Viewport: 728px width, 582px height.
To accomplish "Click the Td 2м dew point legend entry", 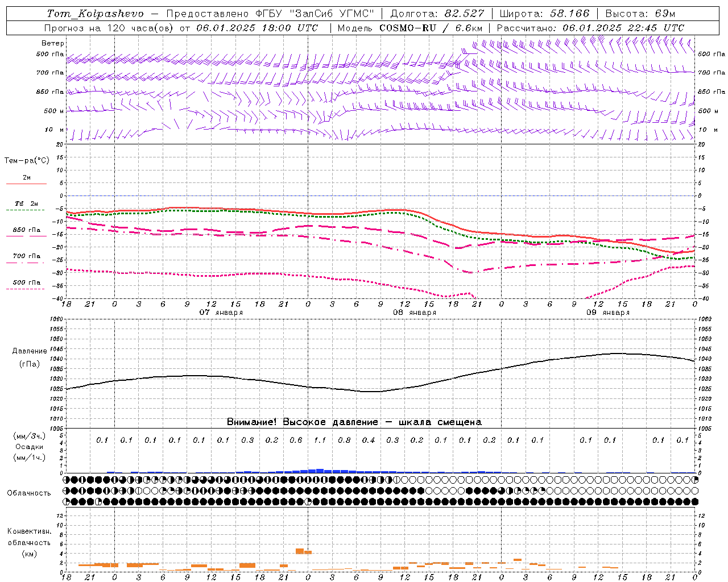I will (x=27, y=203).
